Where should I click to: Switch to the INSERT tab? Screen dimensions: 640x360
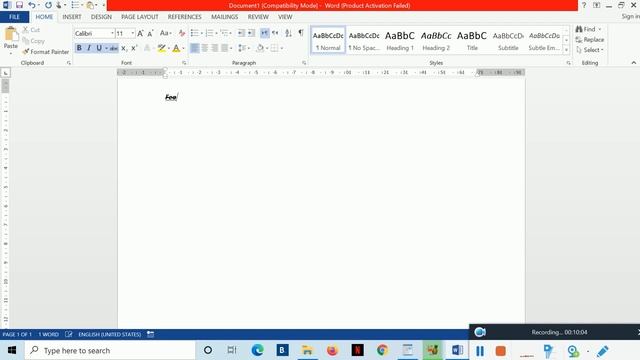click(x=72, y=17)
